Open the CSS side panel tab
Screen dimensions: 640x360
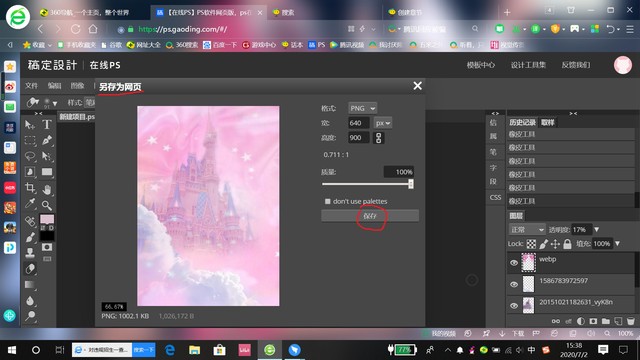coord(495,198)
